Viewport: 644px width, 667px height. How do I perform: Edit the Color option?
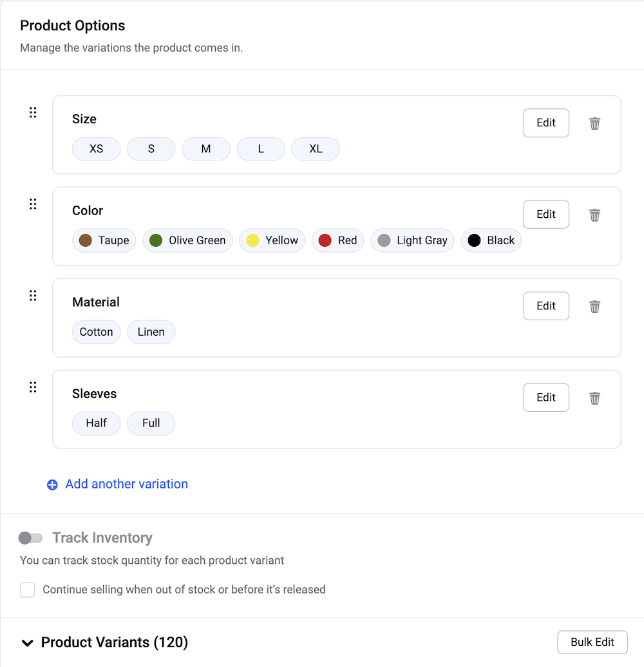point(546,215)
